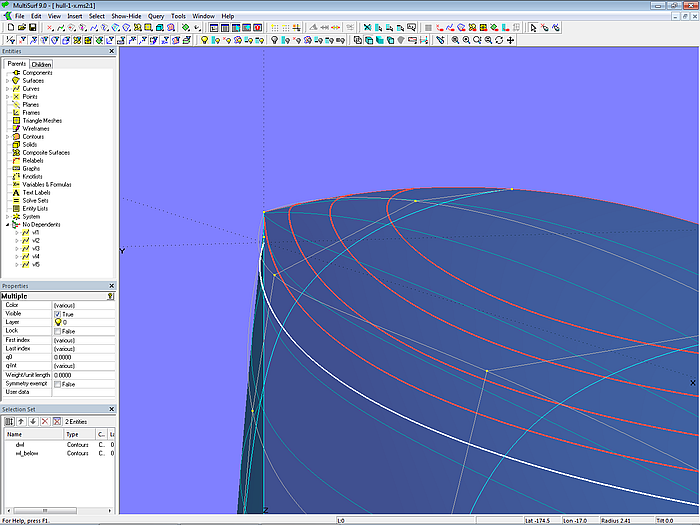Enable the Symmetry exempt checkbox

57,383
